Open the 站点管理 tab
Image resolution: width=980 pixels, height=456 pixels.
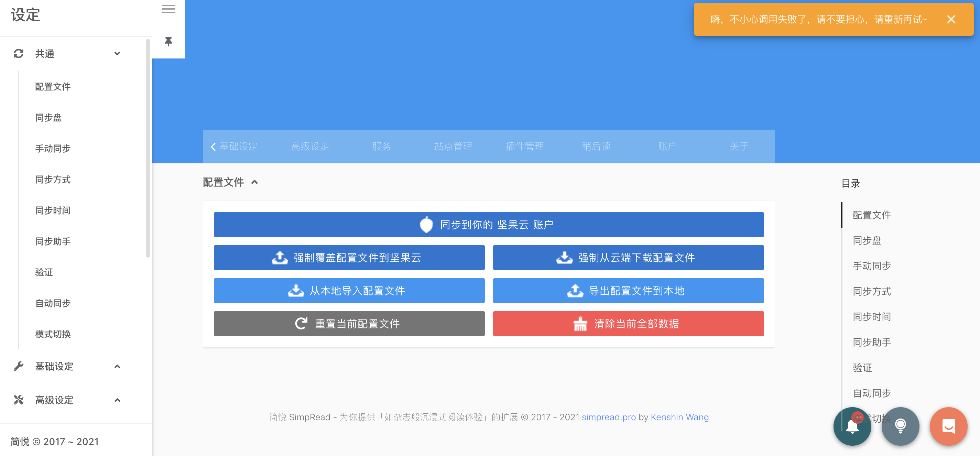click(x=453, y=146)
